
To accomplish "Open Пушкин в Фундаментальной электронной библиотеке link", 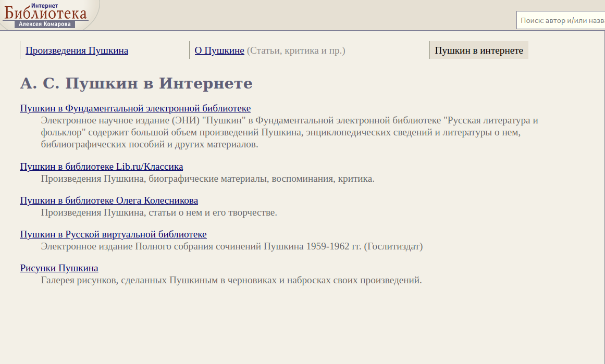I will tap(135, 108).
